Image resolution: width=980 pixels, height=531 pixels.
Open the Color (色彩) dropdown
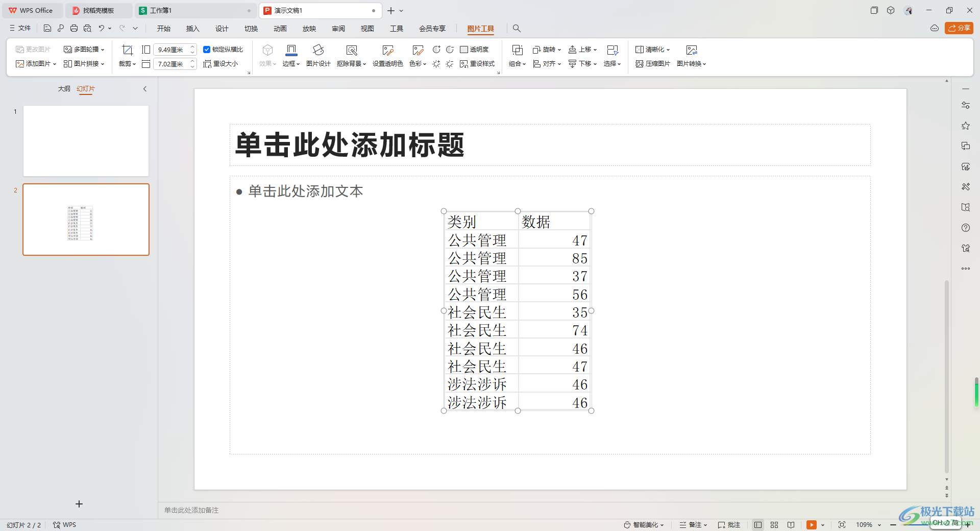tap(418, 64)
